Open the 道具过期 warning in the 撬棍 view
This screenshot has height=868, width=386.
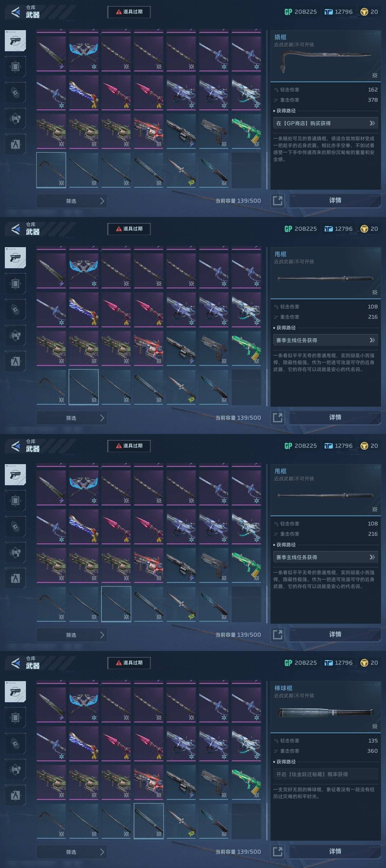129,12
